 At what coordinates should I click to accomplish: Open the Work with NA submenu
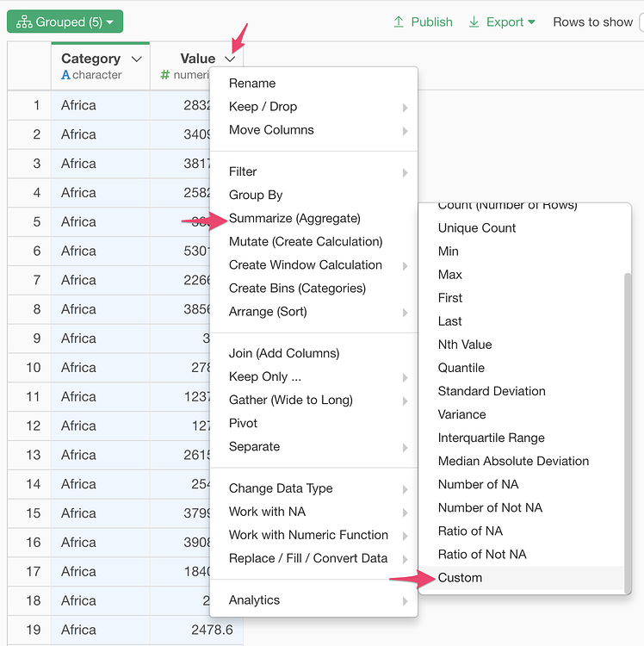coord(313,512)
